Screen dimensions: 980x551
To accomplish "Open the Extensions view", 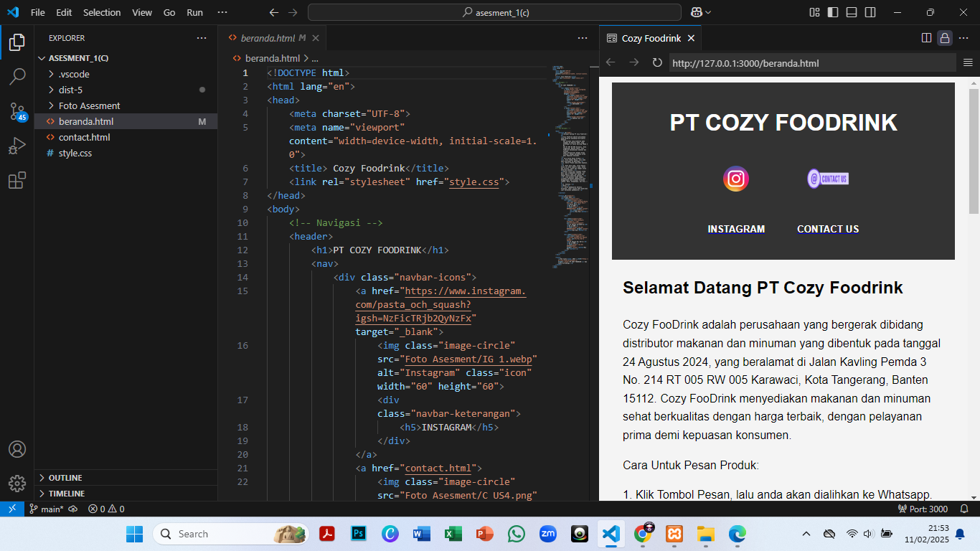I will 17,181.
